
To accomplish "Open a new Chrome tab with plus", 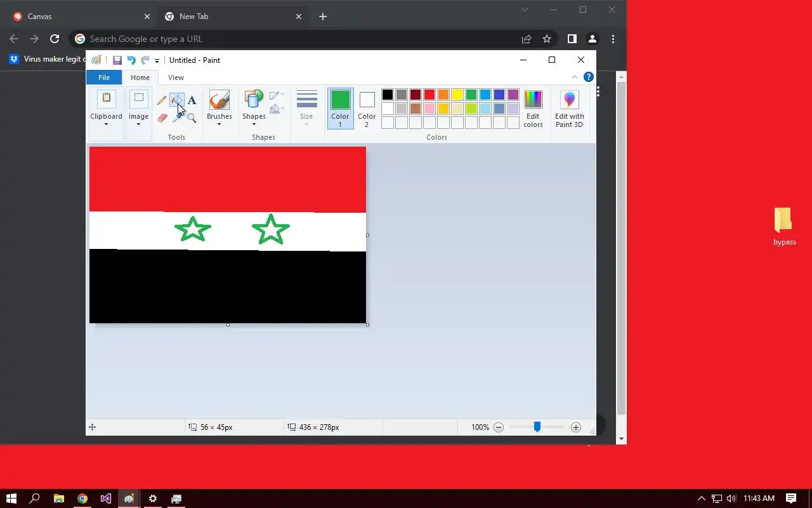I will pos(323,17).
